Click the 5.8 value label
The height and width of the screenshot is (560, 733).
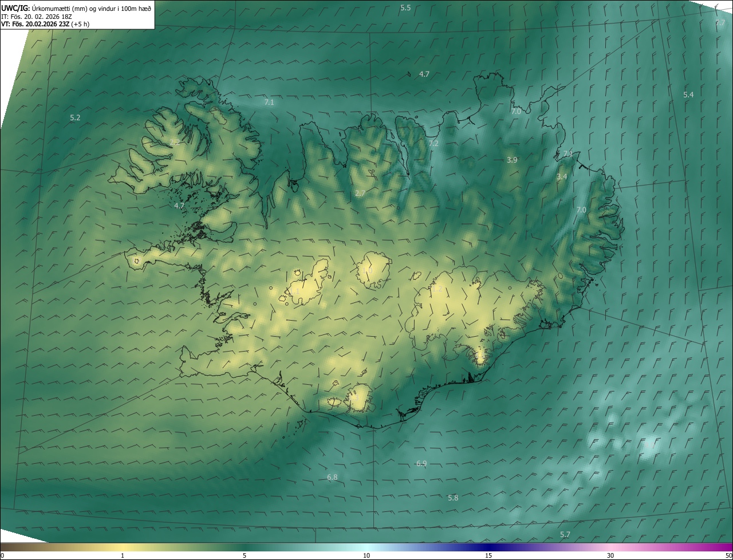click(x=453, y=498)
